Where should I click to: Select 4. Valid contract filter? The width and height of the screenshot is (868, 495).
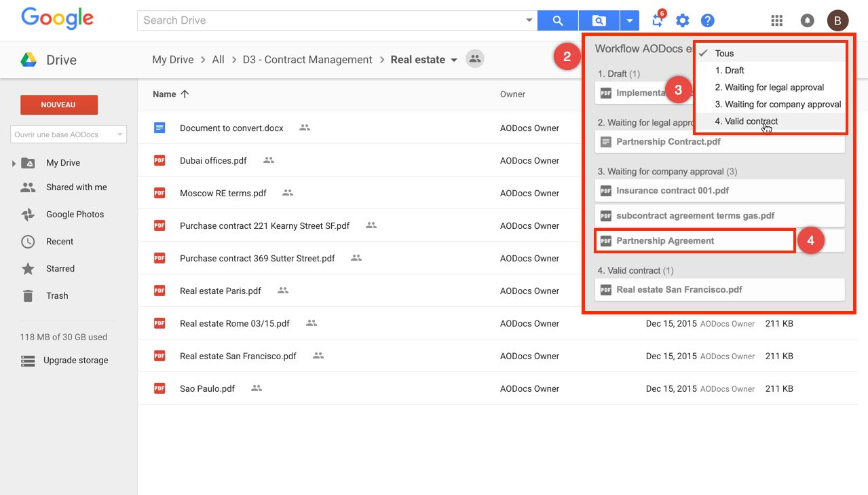coord(771,122)
